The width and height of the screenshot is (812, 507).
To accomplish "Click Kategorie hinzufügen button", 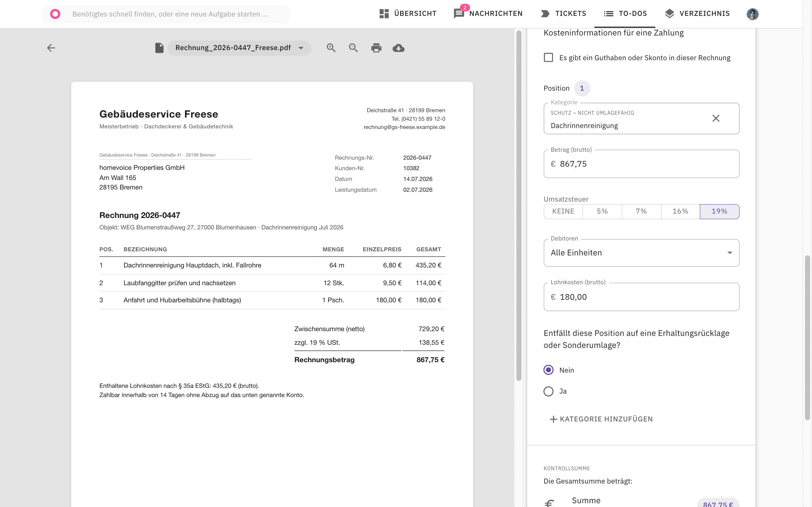I will pyautogui.click(x=601, y=419).
